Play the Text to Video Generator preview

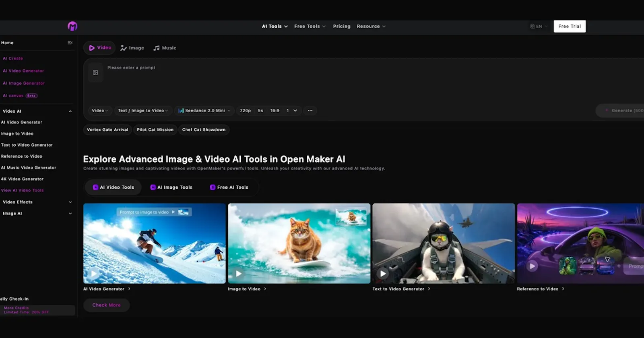383,274
